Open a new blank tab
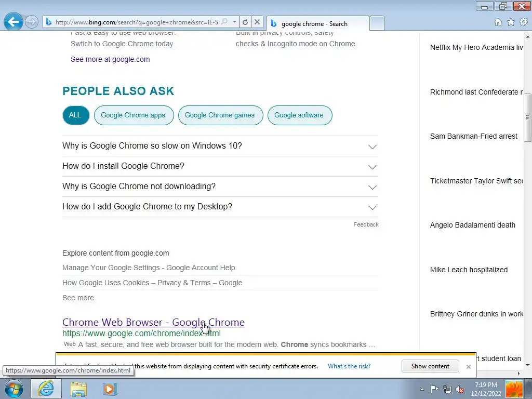Viewport: 532px width, 399px height. point(377,23)
